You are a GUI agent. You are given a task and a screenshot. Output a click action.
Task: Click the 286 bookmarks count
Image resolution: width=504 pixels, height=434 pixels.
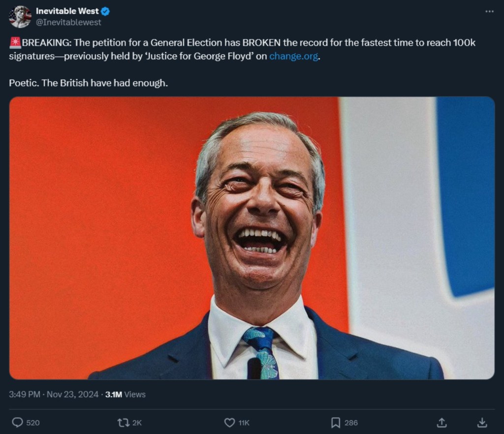click(x=351, y=423)
